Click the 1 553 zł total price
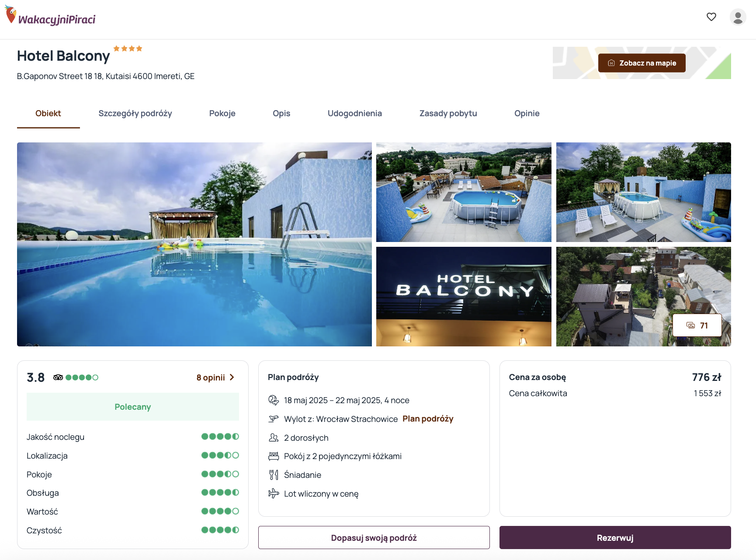756x560 pixels. coord(707,394)
